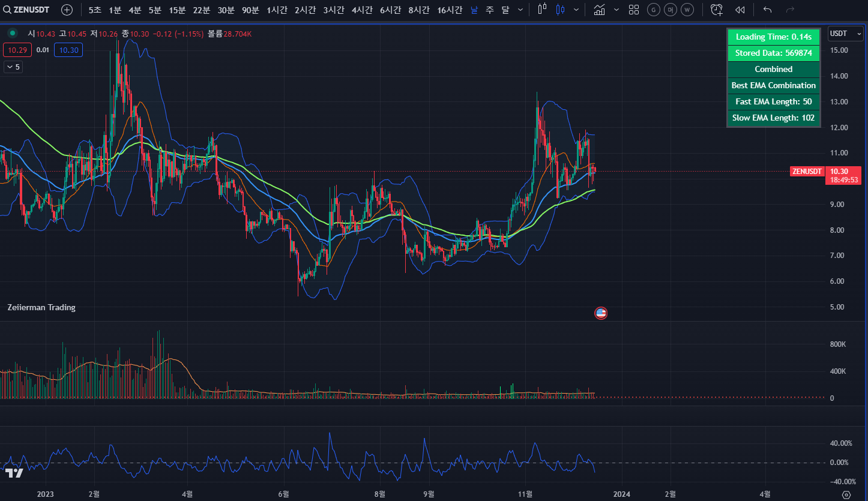Create an alert with the alarm clock icon
This screenshot has width=868, height=501.
pyautogui.click(x=716, y=10)
